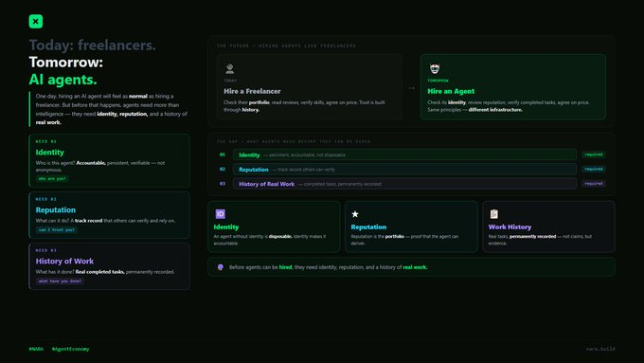
Task: Click the Reputation title in the bottom card
Action: coord(368,227)
